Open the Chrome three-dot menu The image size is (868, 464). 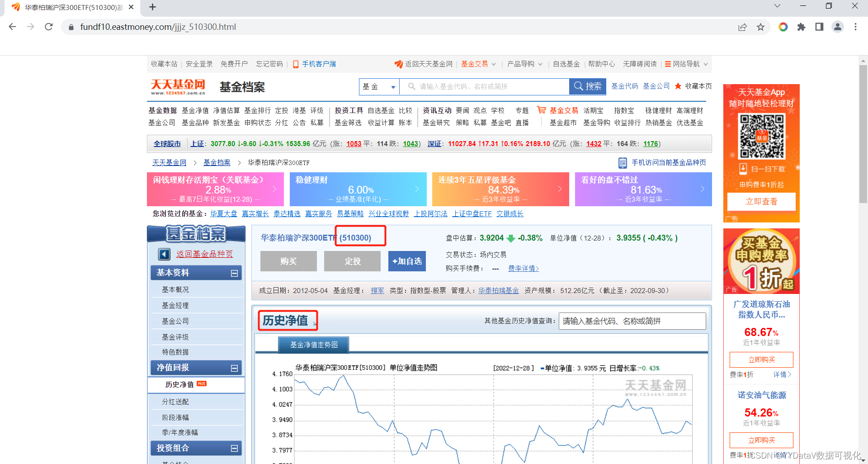point(855,27)
